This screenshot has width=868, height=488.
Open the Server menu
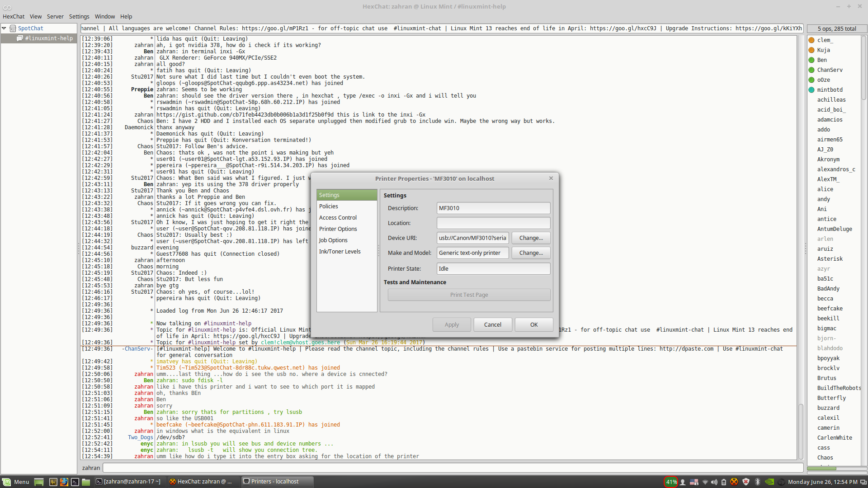(55, 16)
